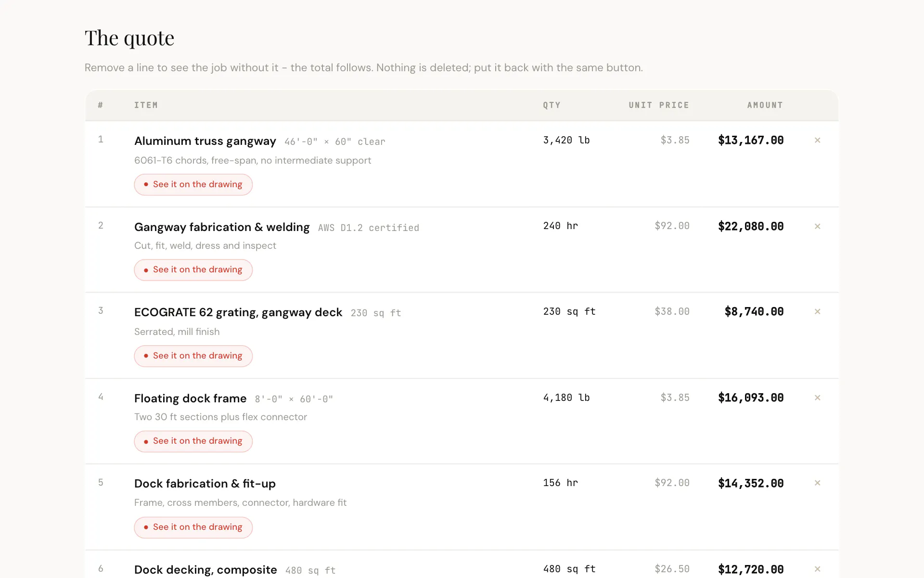Click the $22,080.00 amount

coord(751,226)
